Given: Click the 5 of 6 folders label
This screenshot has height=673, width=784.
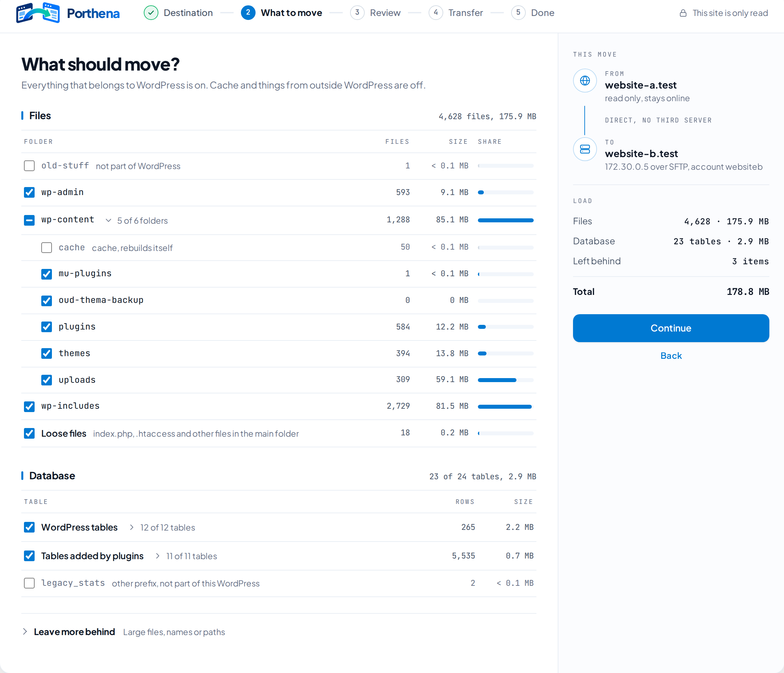Looking at the screenshot, I should pyautogui.click(x=142, y=221).
